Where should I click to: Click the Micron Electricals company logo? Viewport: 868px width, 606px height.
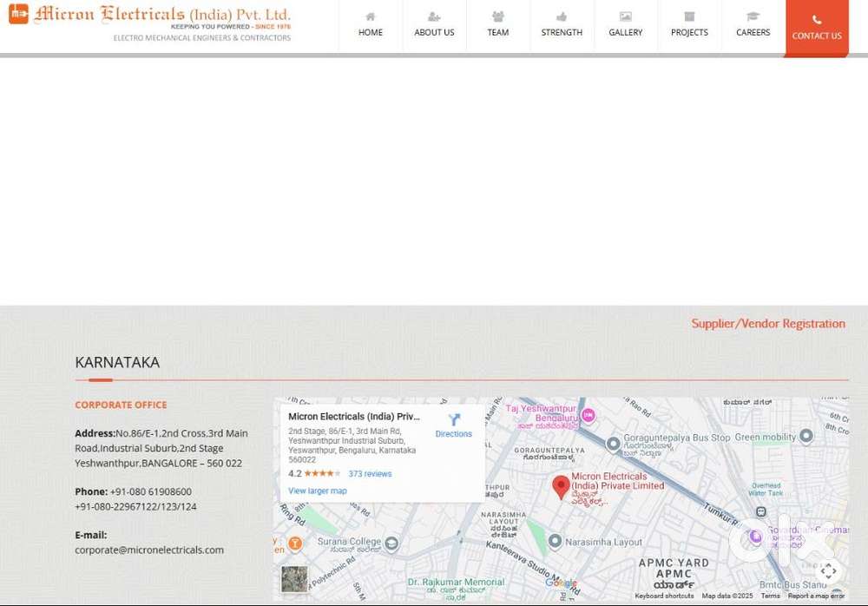click(149, 23)
